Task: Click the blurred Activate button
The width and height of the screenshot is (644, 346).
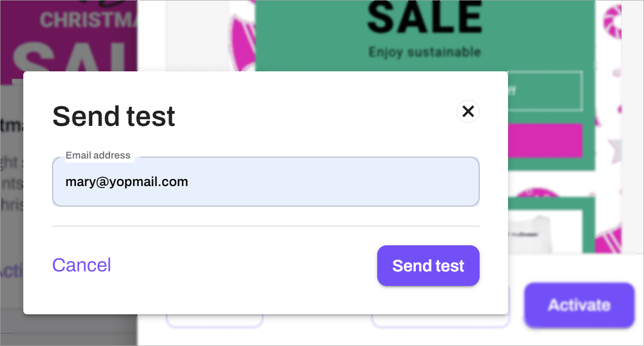Action: coord(579,305)
